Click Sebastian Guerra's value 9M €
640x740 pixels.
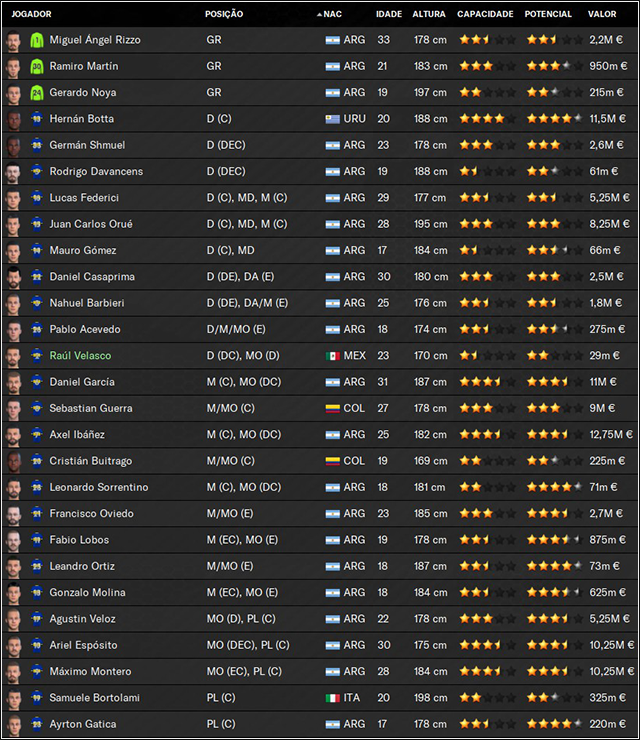tap(602, 408)
